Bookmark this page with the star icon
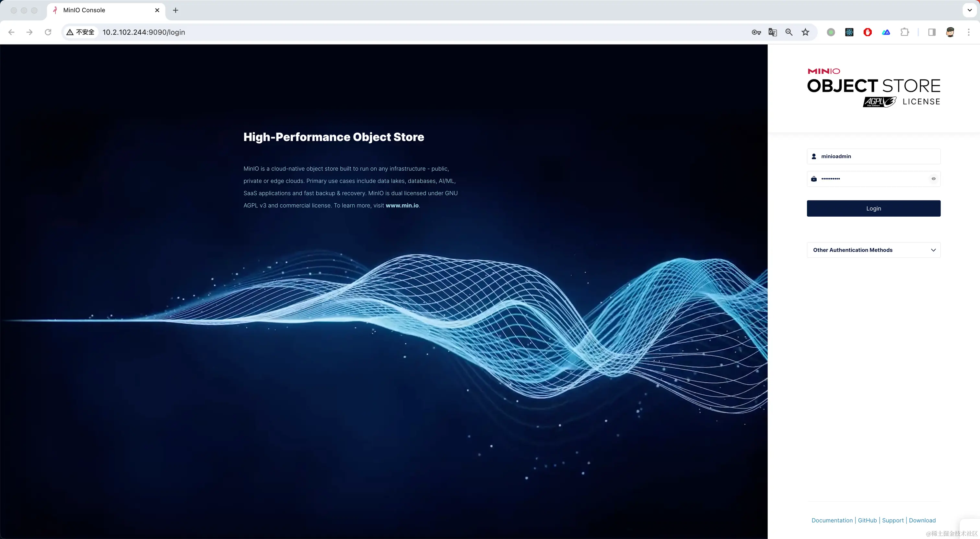This screenshot has width=980, height=539. [x=805, y=32]
